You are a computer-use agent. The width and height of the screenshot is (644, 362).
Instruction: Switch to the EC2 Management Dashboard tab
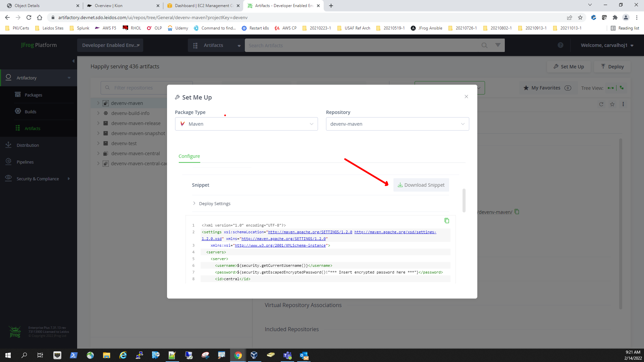tap(204, 6)
